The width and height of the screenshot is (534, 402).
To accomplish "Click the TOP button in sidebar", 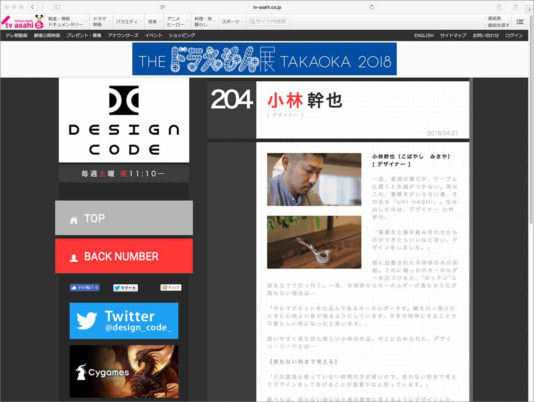I will (124, 218).
